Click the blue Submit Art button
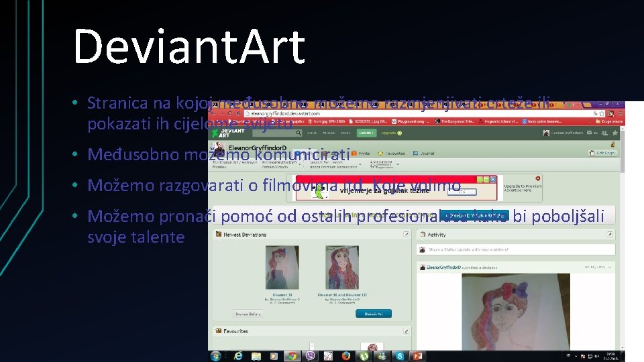This screenshot has height=362, width=644. pos(374,314)
